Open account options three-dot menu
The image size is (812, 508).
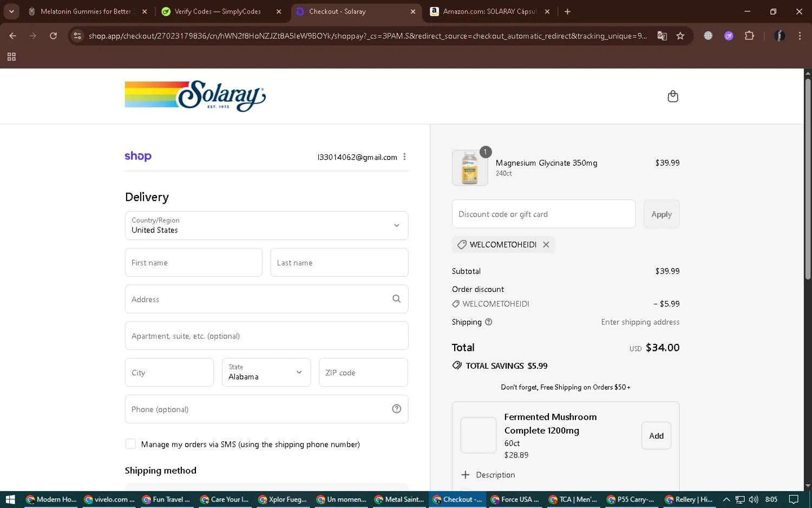click(x=404, y=157)
